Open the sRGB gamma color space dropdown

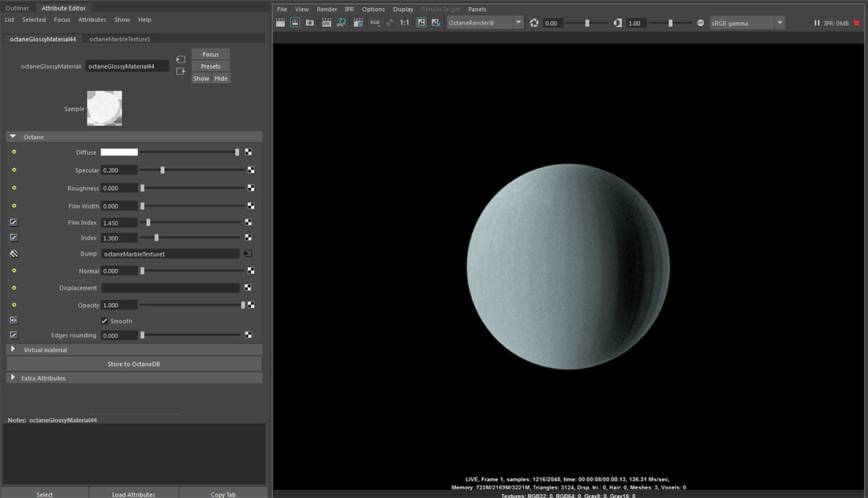click(746, 24)
